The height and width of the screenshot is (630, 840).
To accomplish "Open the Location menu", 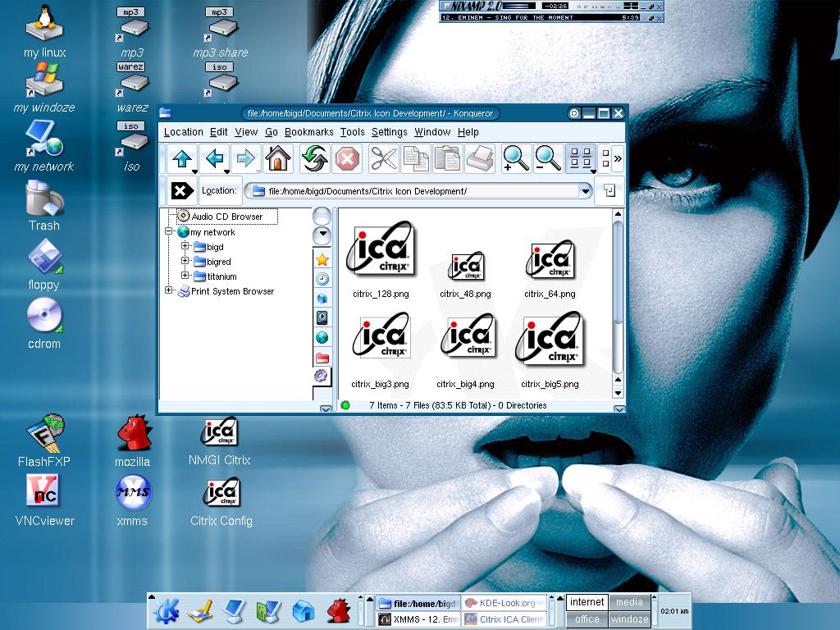I will pos(183,132).
